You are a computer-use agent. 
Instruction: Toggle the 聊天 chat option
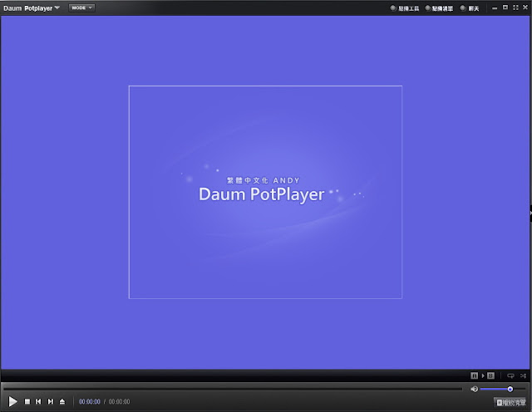pyautogui.click(x=470, y=8)
